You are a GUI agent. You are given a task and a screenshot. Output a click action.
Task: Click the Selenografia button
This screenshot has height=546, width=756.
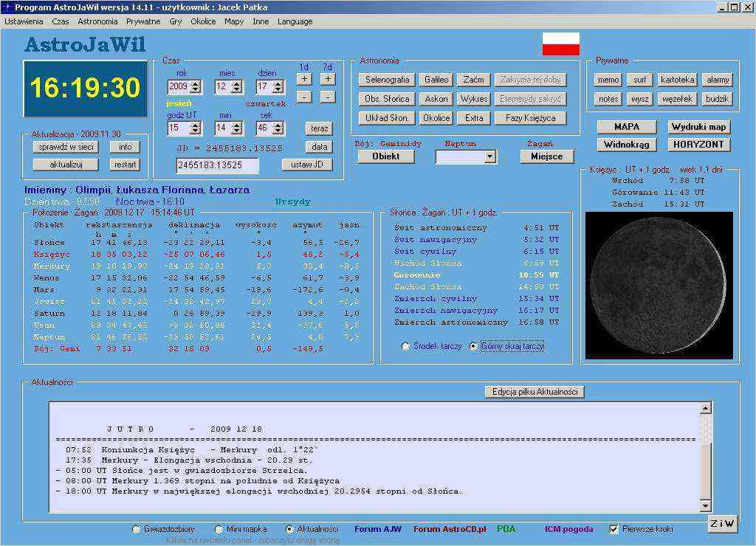tap(387, 80)
